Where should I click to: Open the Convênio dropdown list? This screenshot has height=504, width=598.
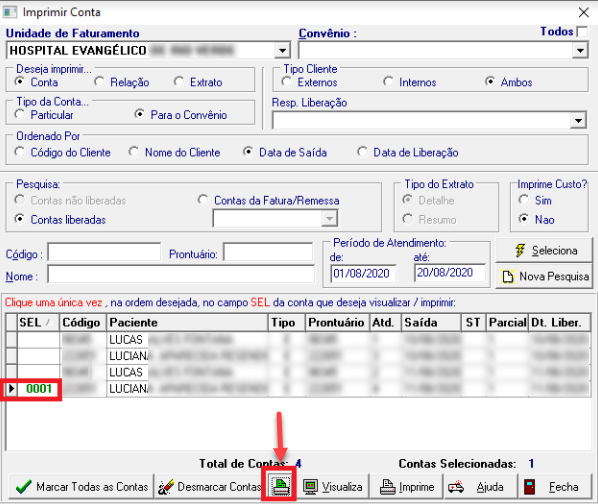click(580, 50)
